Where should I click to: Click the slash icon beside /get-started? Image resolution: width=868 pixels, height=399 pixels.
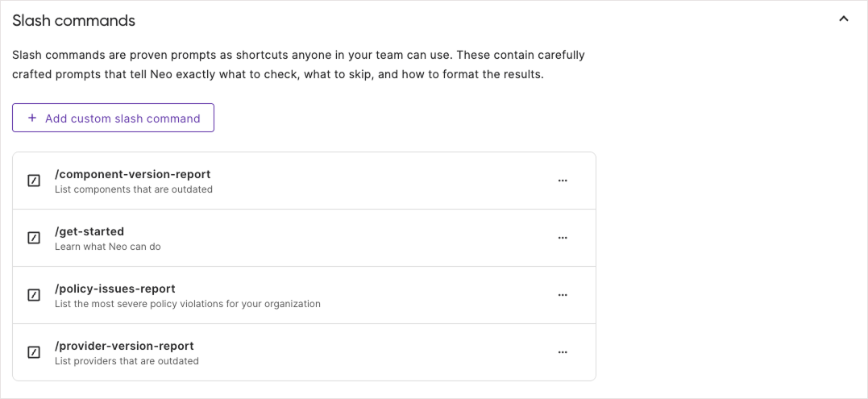click(x=34, y=238)
